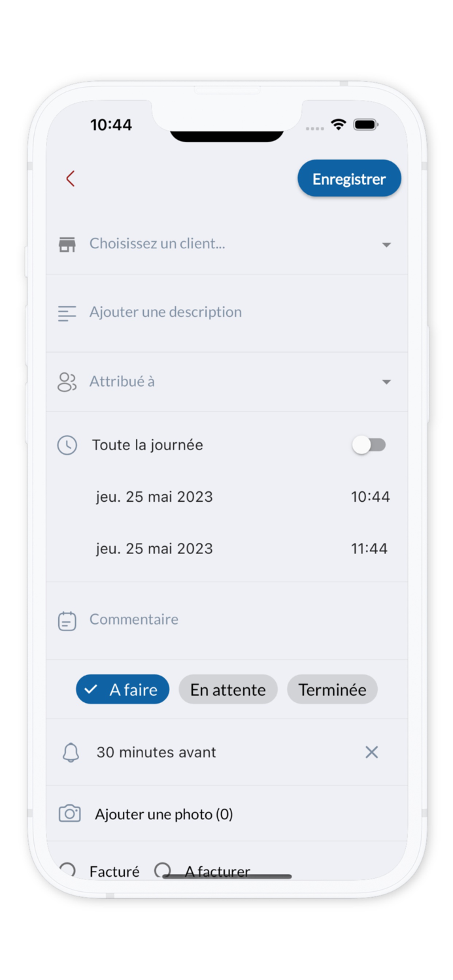
Task: Tap Ajouter une photo (0)
Action: [x=164, y=815]
